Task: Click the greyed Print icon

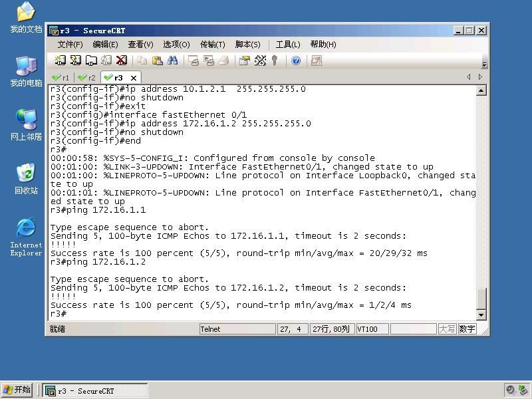Action: (224, 61)
